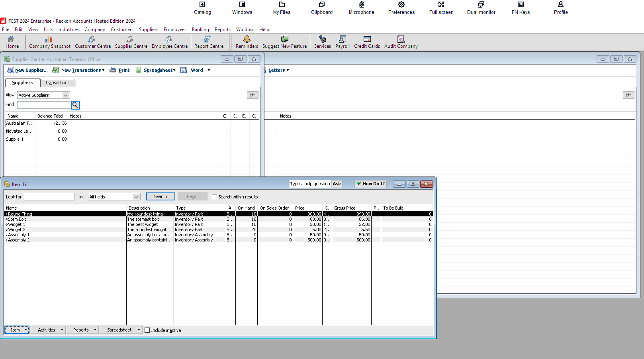Viewport: 644px width, 359px height.
Task: Select the Novated Le... supplier row
Action: [132, 131]
